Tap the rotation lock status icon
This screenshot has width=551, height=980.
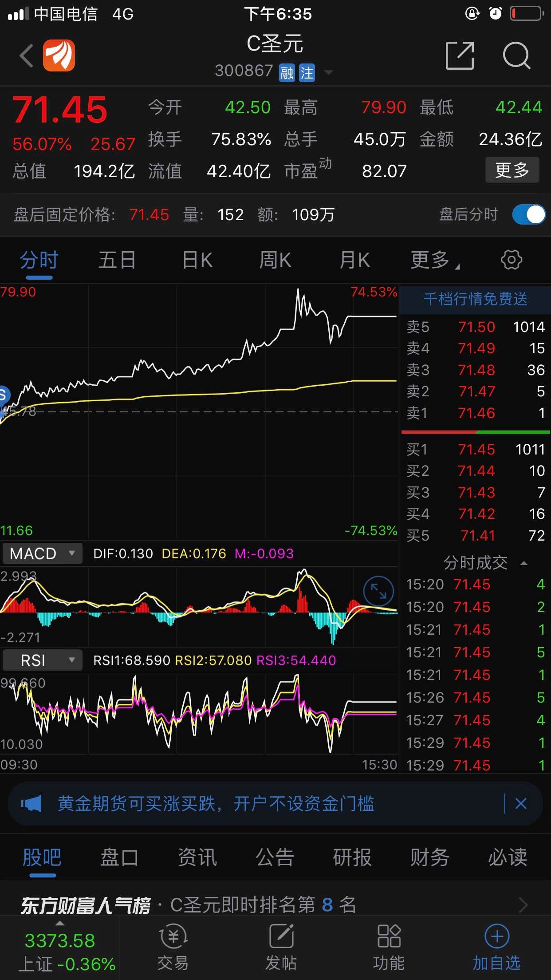coord(472,14)
